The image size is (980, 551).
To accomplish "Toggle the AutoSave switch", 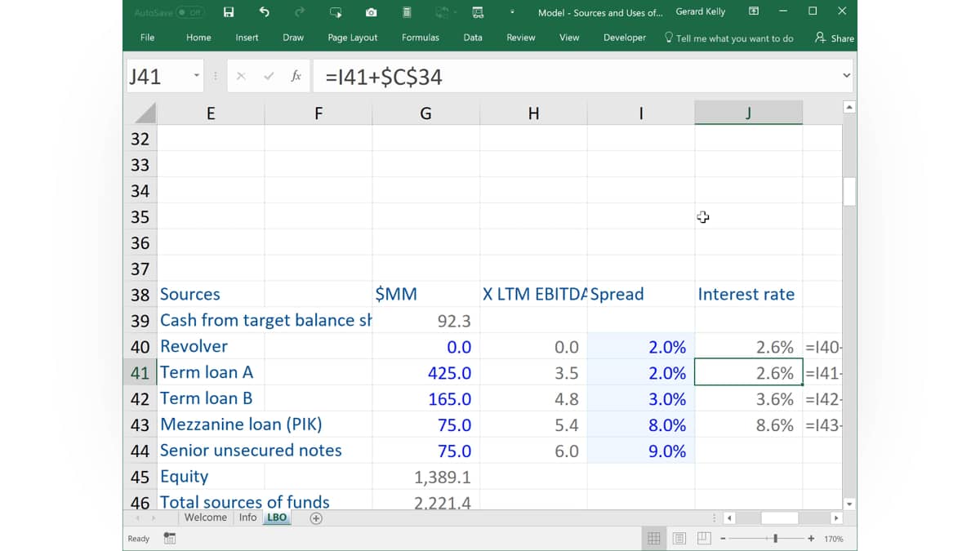I will click(191, 12).
